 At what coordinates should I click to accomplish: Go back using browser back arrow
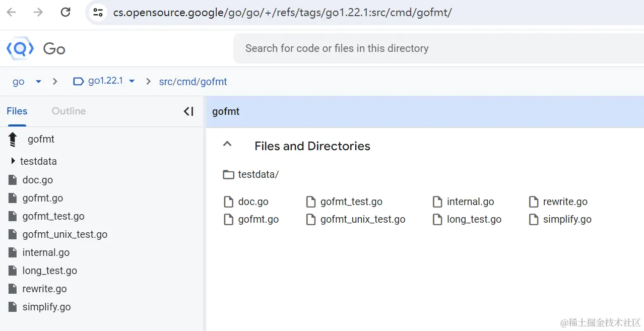point(12,12)
